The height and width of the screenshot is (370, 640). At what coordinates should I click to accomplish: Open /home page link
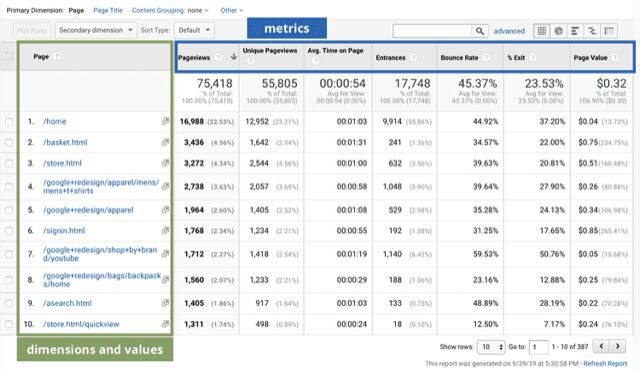[x=55, y=121]
